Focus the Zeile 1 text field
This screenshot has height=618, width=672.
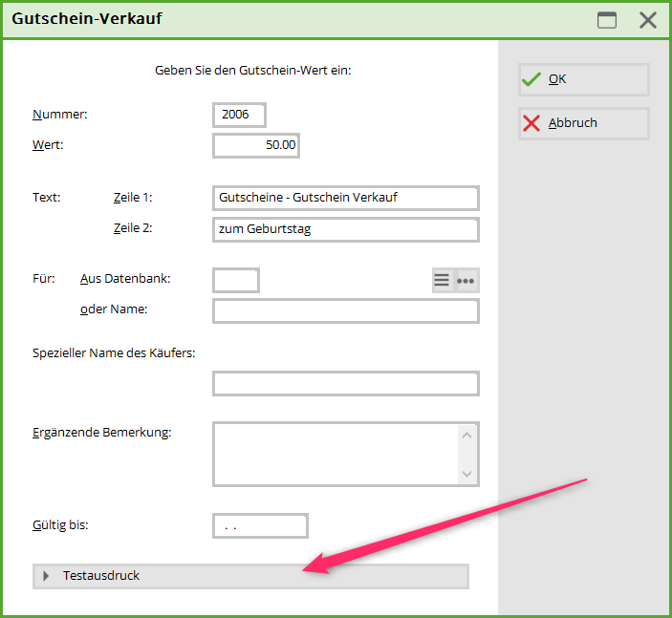pyautogui.click(x=345, y=198)
